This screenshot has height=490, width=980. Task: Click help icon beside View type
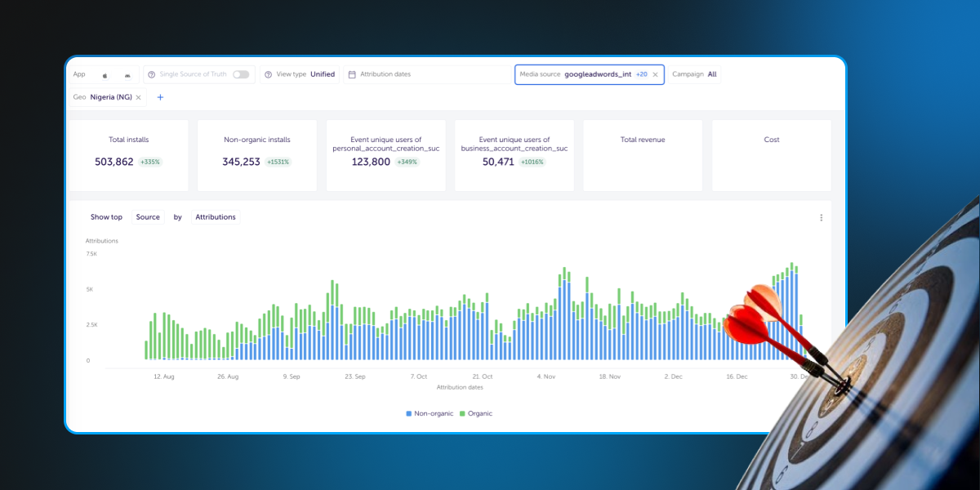269,74
